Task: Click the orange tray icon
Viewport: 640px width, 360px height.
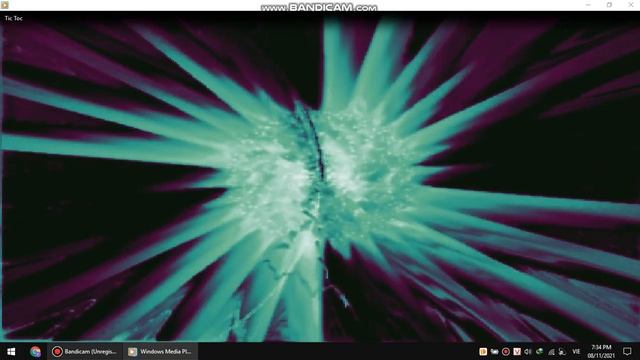Action: point(483,351)
